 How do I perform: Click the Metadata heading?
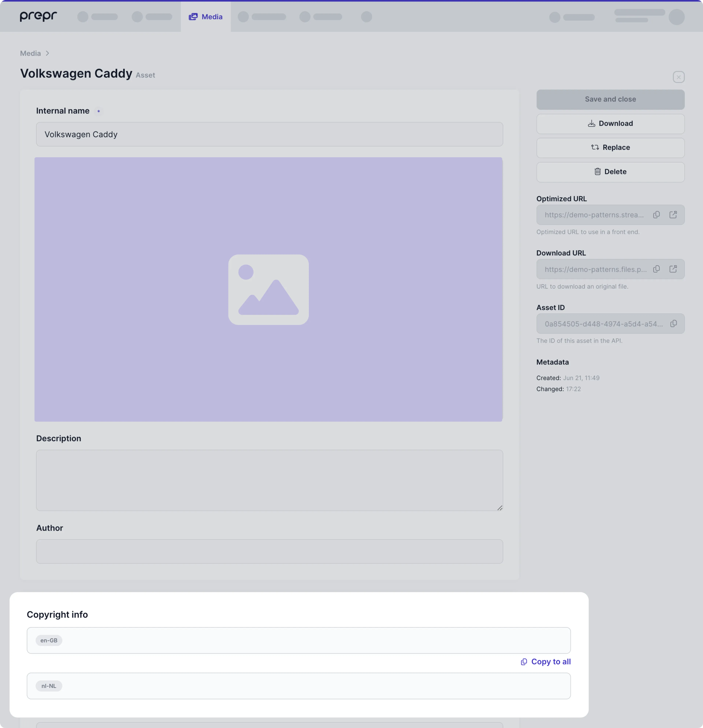tap(552, 362)
